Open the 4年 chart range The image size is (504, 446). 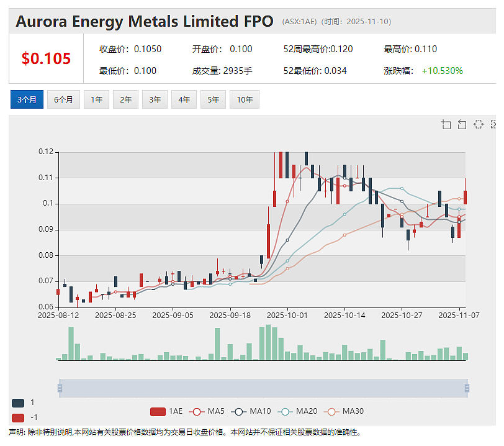click(184, 99)
